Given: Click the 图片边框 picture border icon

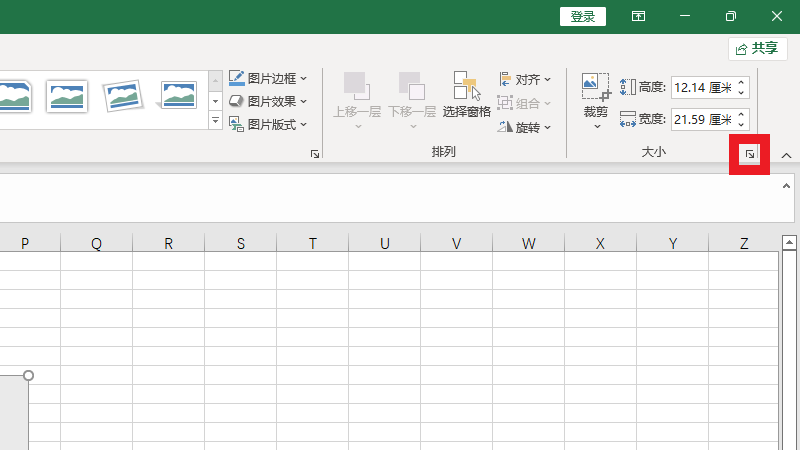Looking at the screenshot, I should [x=237, y=78].
